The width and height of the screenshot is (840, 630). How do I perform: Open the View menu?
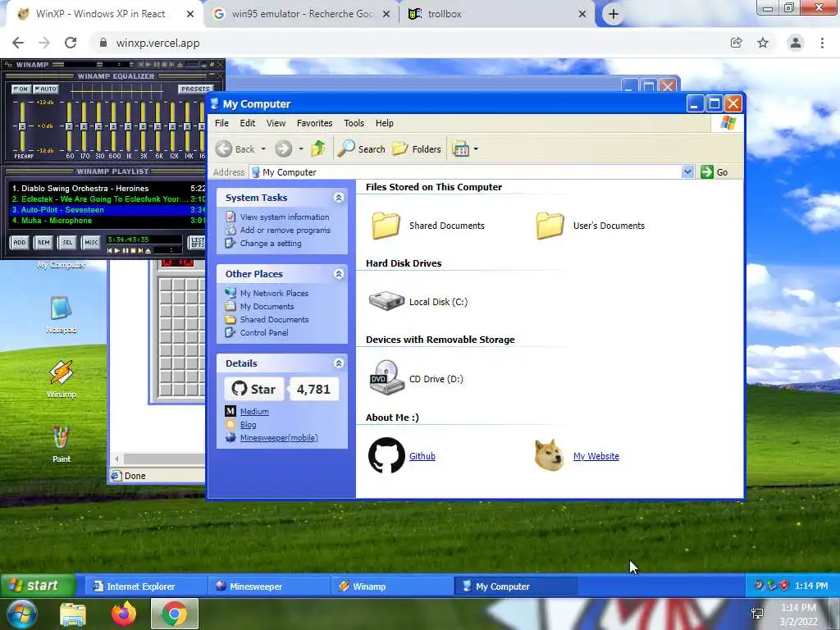(276, 123)
